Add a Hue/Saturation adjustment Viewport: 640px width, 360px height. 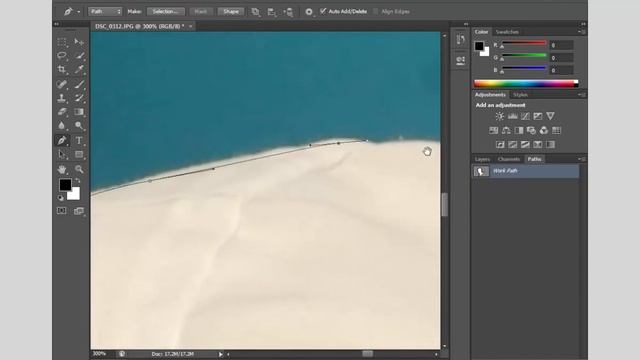point(493,131)
